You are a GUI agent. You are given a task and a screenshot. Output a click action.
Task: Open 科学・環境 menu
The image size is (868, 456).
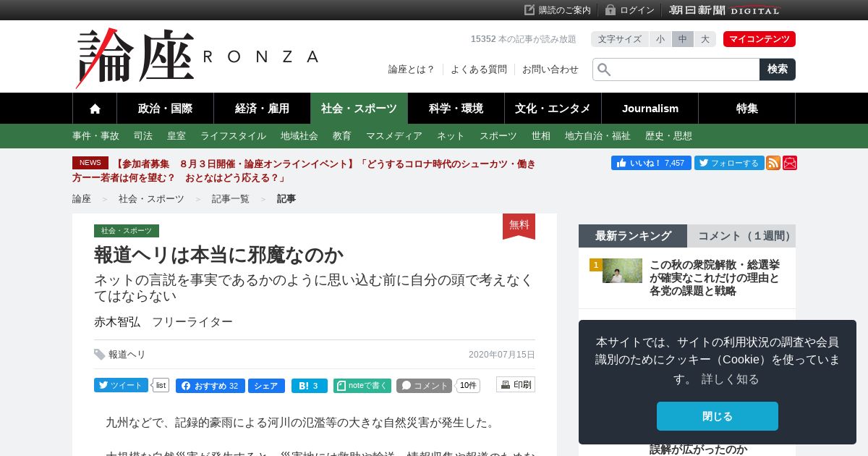pos(456,109)
